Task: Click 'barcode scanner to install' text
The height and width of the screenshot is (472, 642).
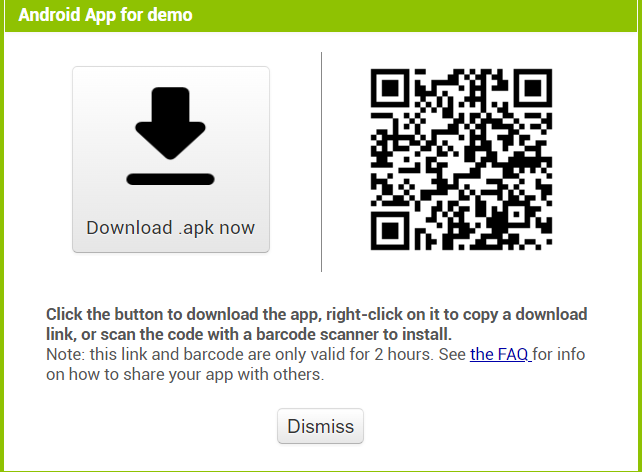Action: (354, 334)
